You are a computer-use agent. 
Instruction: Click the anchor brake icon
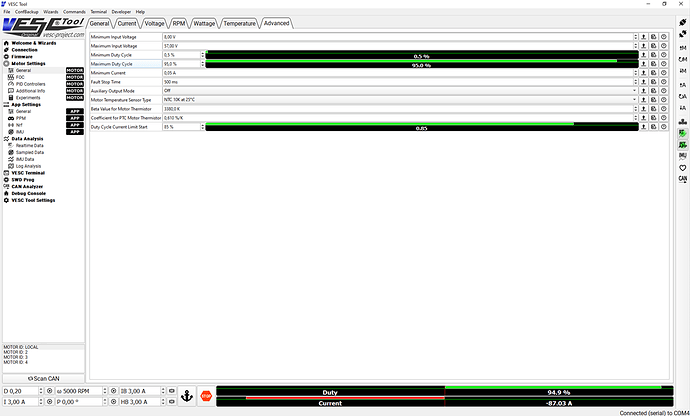187,396
